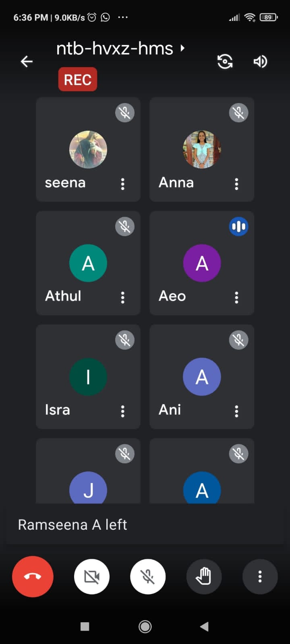Tap the speaker audio output icon
The height and width of the screenshot is (644, 290).
(x=260, y=62)
